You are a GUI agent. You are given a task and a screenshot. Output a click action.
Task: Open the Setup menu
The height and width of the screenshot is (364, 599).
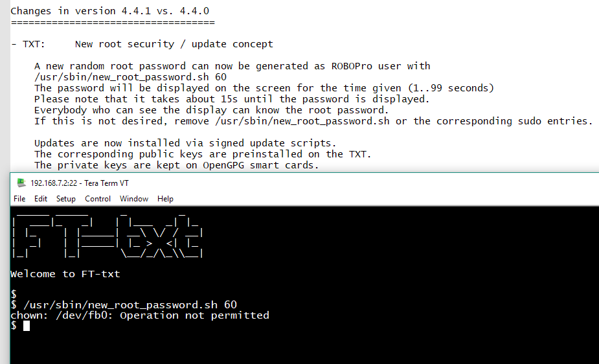(65, 199)
